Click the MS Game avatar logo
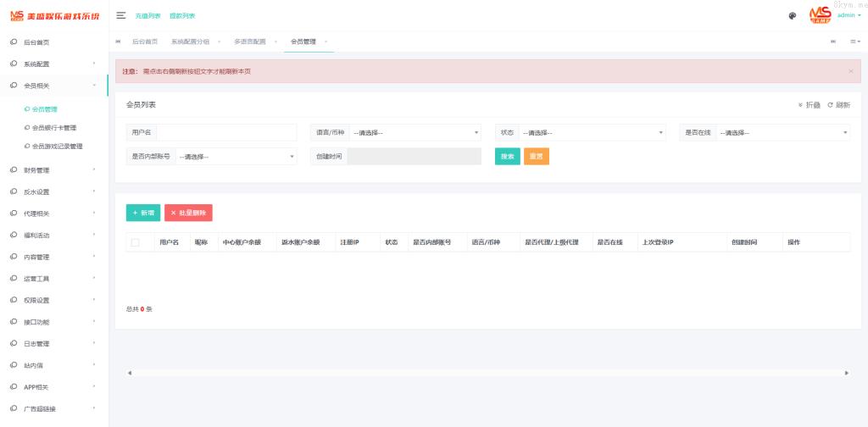Screen dimensions: 868x427 [x=820, y=15]
